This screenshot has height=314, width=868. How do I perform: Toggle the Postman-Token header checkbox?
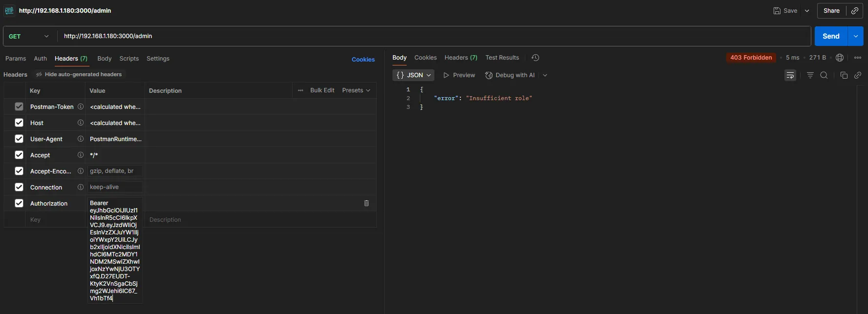click(x=19, y=106)
